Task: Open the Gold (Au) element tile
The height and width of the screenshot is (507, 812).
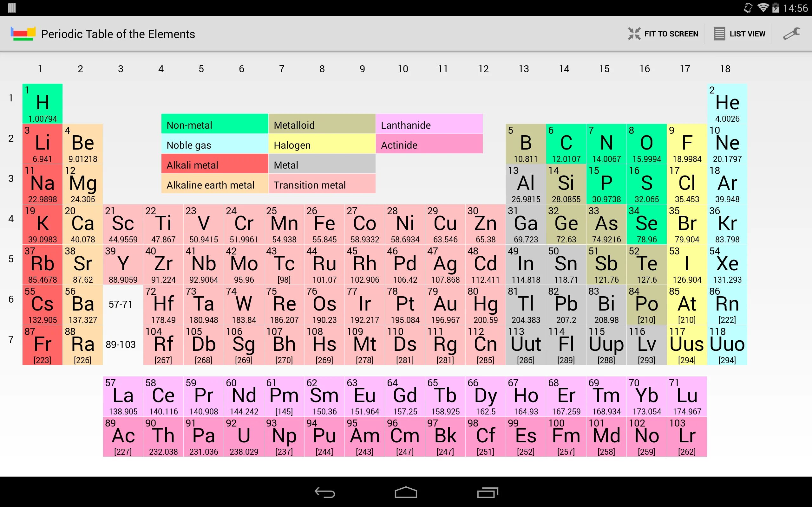Action: 445,305
